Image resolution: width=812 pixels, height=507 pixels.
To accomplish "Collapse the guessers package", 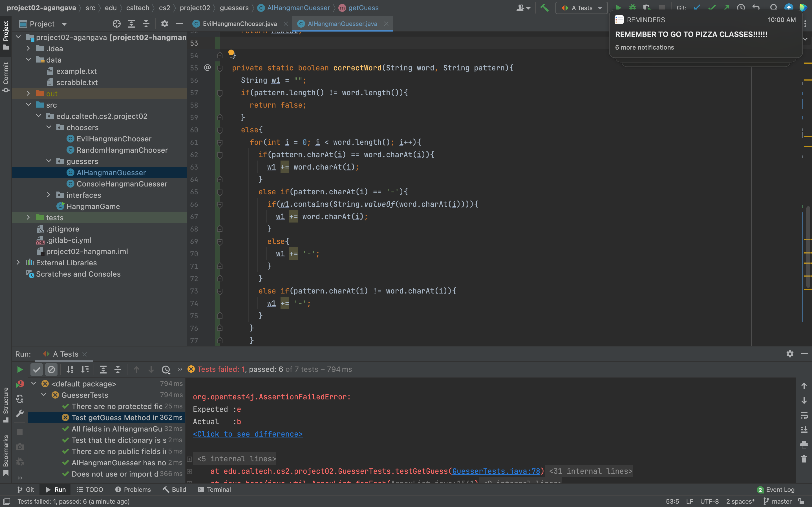I will click(49, 161).
